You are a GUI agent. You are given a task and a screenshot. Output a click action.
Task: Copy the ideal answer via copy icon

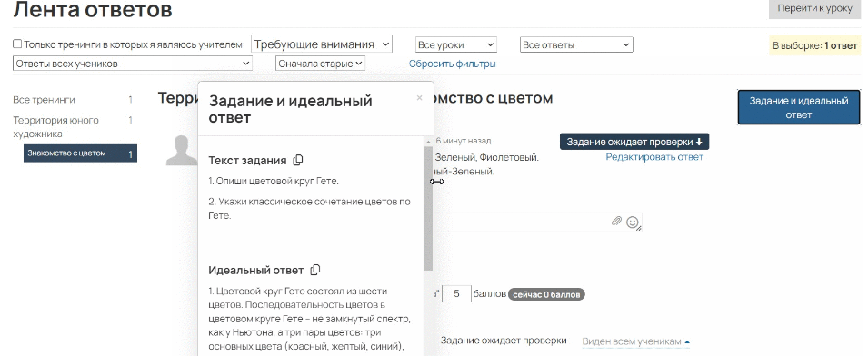315,271
